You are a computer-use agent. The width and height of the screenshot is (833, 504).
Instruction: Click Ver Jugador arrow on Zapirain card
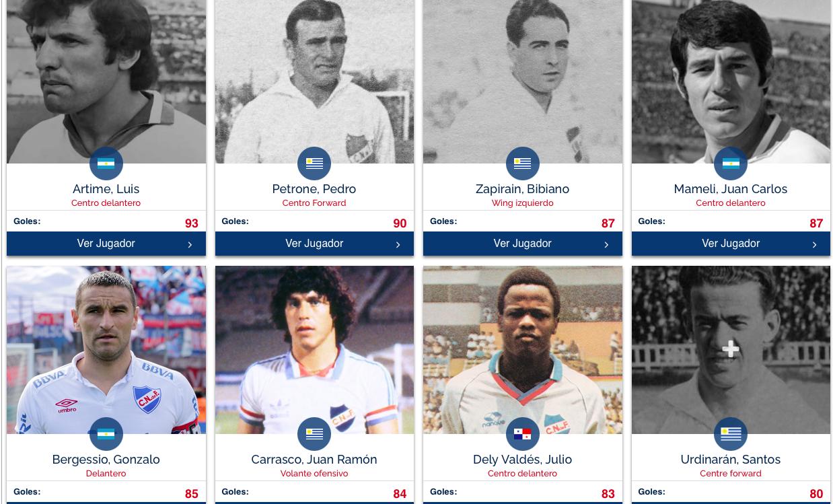[x=606, y=244]
